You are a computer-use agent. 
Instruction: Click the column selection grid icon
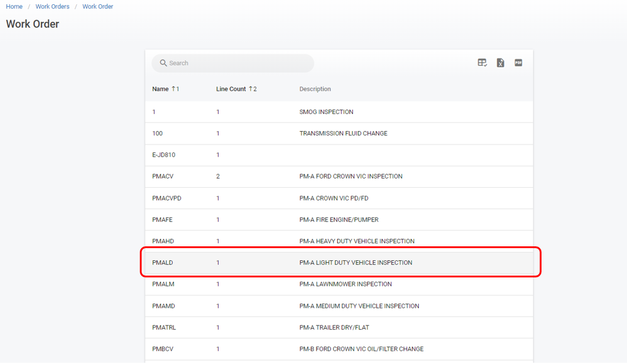482,62
